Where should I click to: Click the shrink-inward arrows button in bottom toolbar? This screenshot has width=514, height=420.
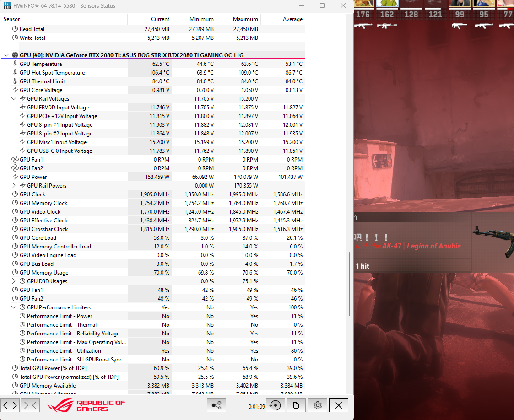30,405
